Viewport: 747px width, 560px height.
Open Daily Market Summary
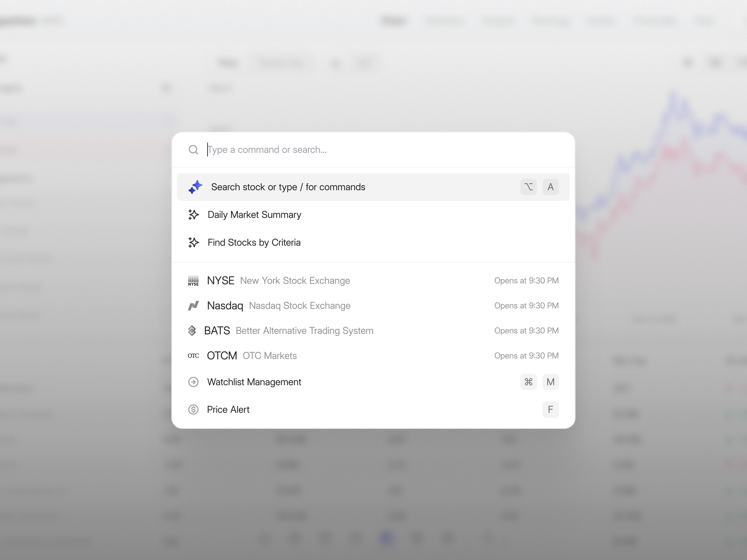(254, 215)
